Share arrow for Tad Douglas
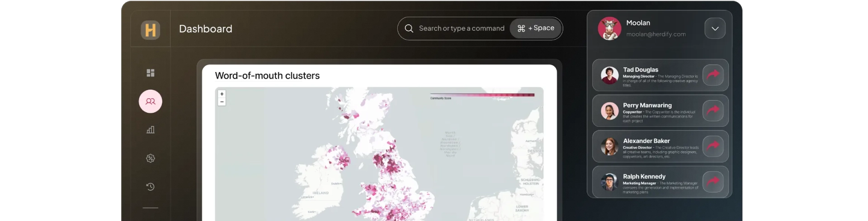 (x=713, y=75)
